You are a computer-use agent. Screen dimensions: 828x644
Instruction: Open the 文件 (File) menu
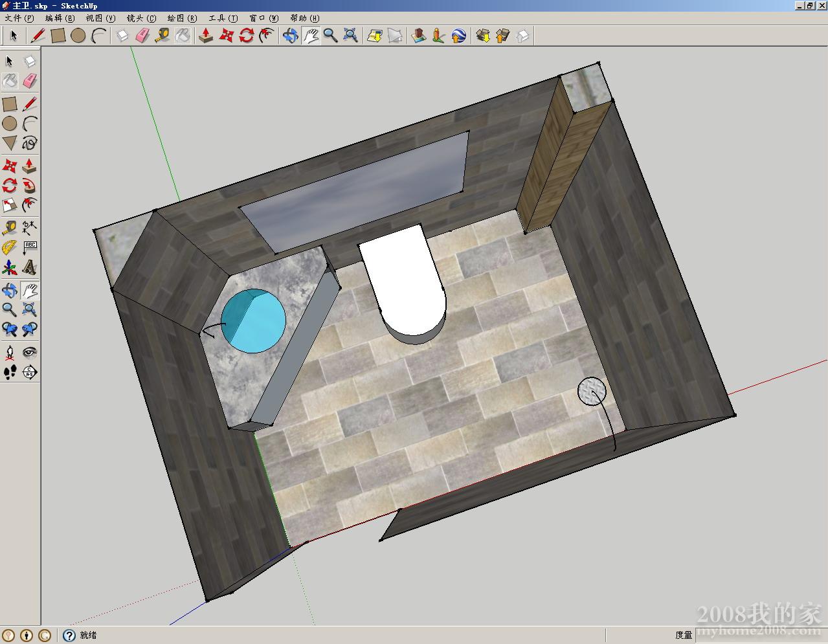[19, 18]
